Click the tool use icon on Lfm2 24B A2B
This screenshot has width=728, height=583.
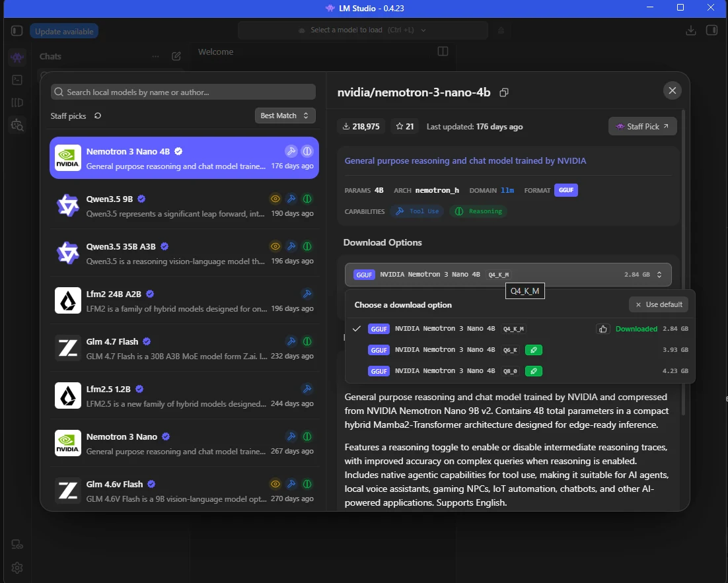tap(307, 294)
